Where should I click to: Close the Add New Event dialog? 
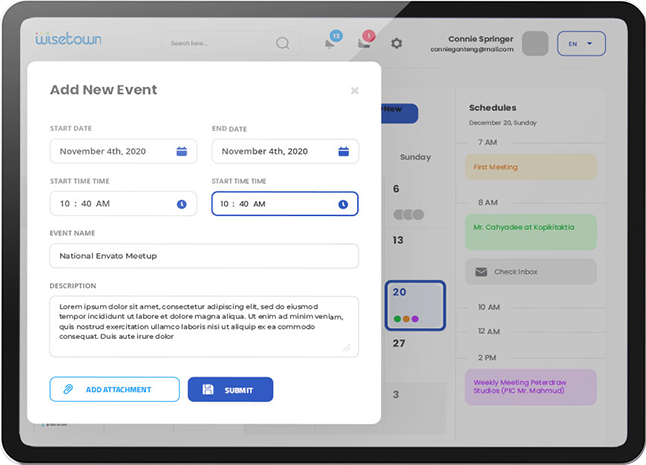pos(354,90)
